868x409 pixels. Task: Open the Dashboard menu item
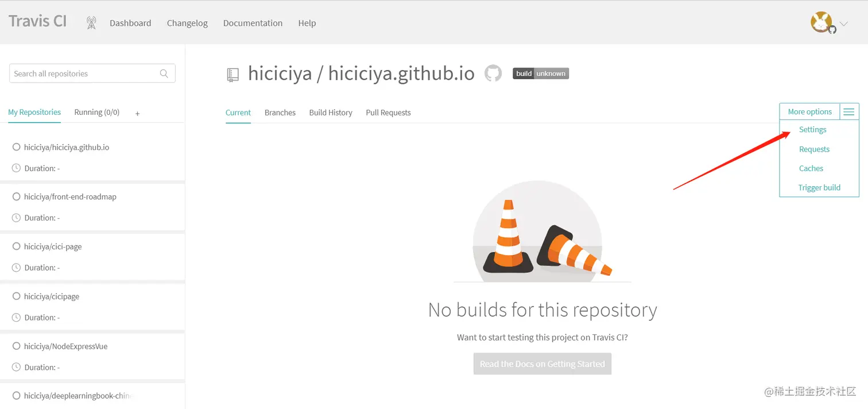coord(130,23)
